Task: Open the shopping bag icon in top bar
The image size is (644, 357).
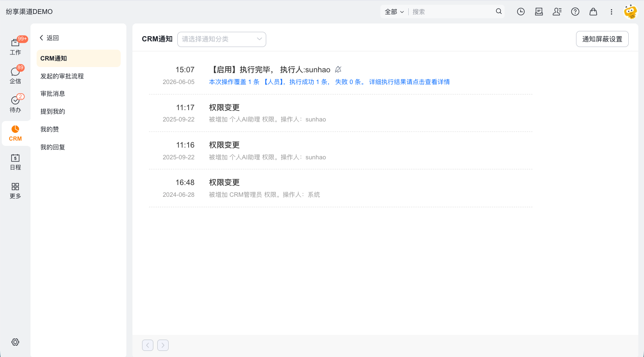Action: point(593,12)
